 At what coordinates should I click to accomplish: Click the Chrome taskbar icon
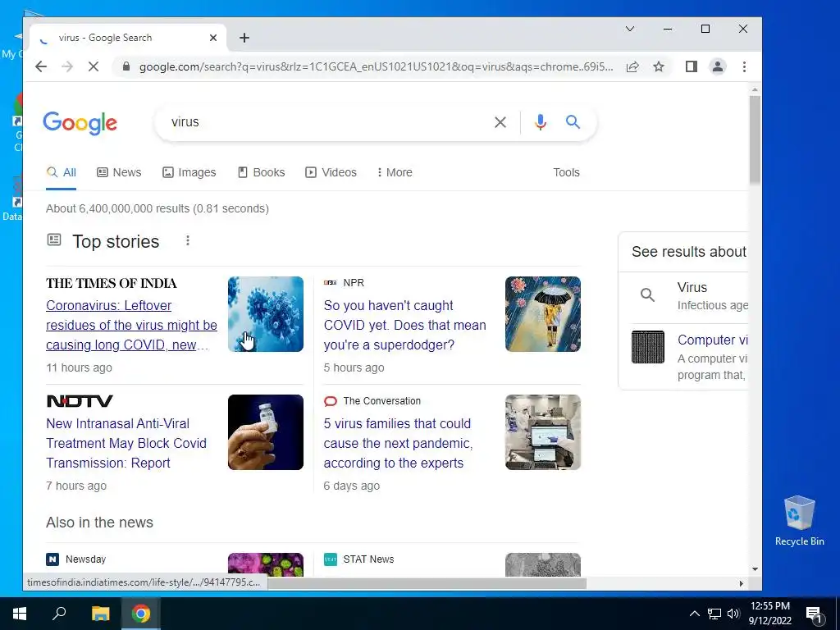141,614
